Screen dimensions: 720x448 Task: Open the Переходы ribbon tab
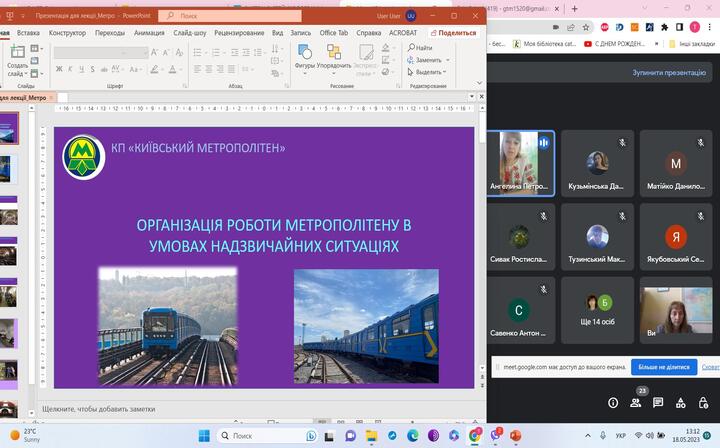pos(110,33)
